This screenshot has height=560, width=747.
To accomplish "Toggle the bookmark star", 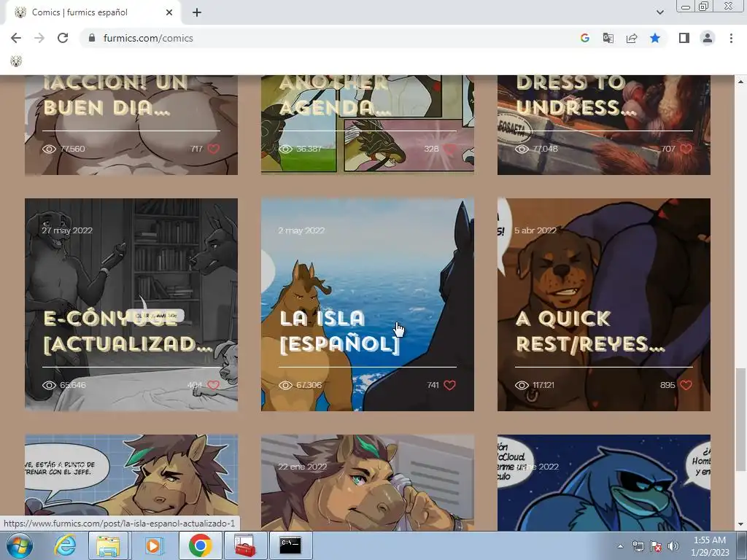I will coord(655,38).
